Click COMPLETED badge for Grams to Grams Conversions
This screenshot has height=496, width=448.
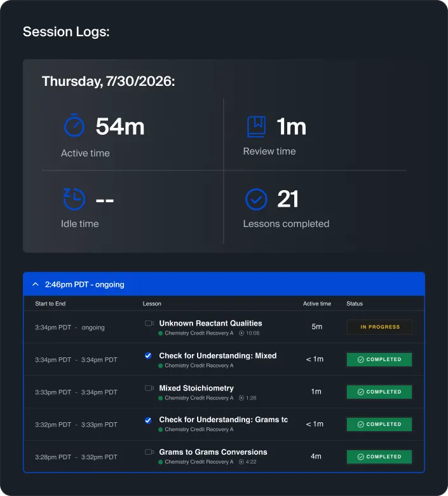379,457
